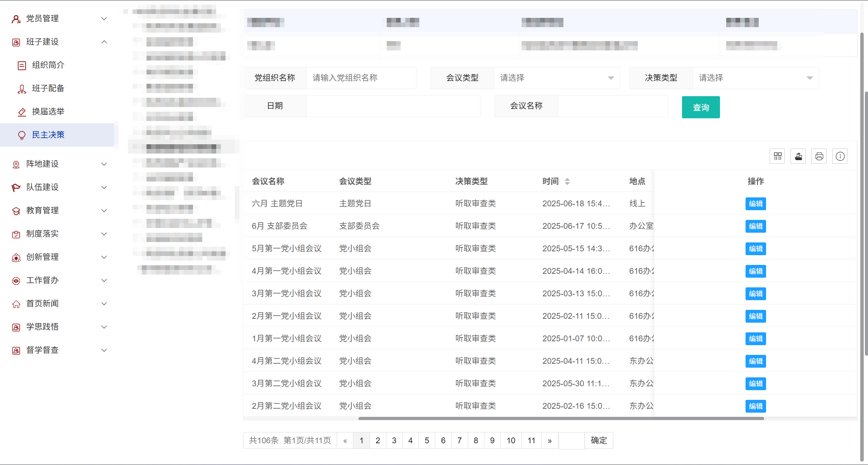Click the 换届选举 pen icon in sidebar

21,112
